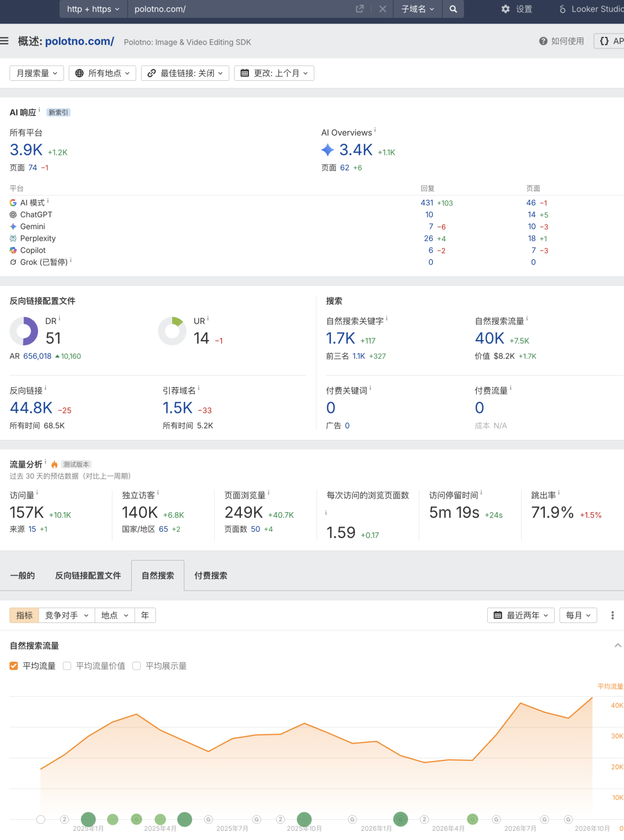Click info icon next to UR
This screenshot has width=624, height=840.
click(208, 318)
